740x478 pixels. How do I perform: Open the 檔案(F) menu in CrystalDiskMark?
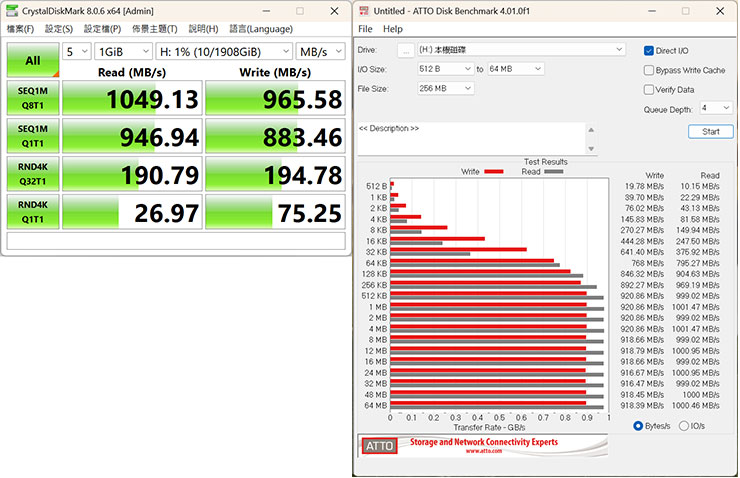click(x=20, y=29)
